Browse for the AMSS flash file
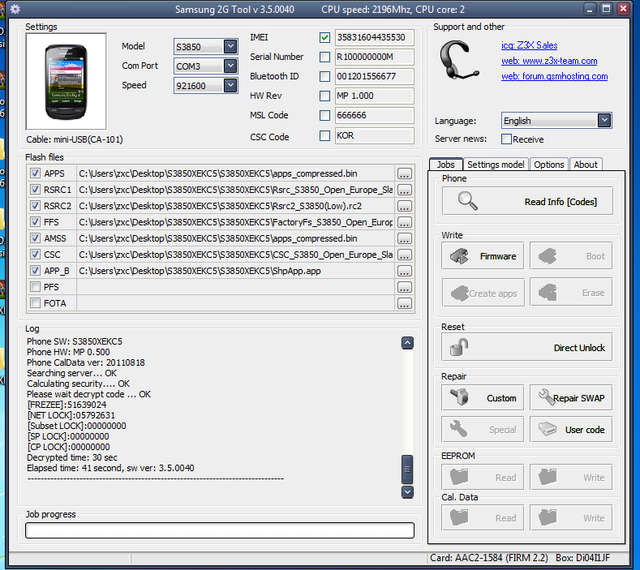Image resolution: width=640 pixels, height=570 pixels. (404, 238)
